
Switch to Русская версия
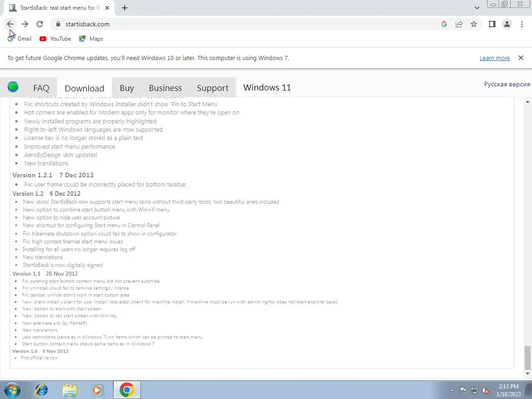tap(507, 84)
